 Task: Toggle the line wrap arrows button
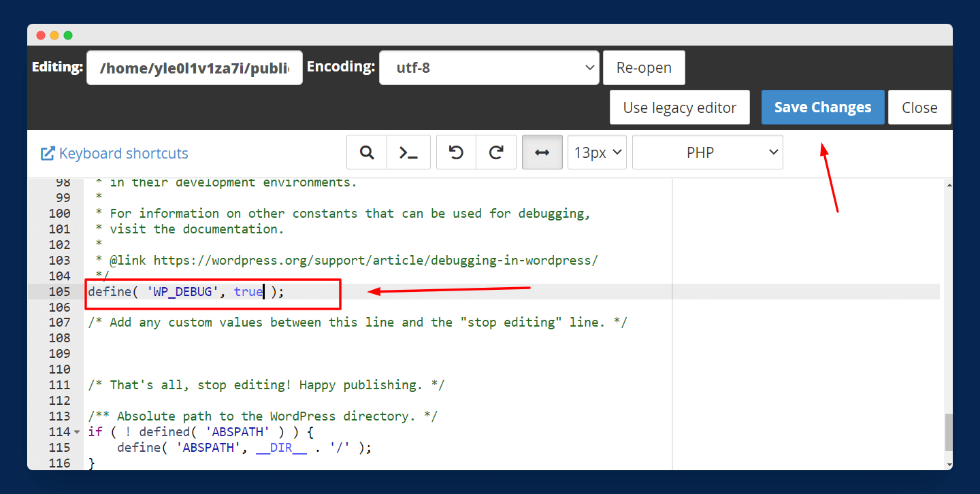(542, 152)
